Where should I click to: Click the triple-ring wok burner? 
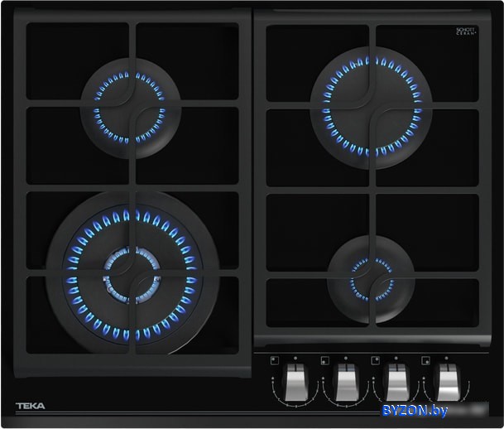[132, 272]
